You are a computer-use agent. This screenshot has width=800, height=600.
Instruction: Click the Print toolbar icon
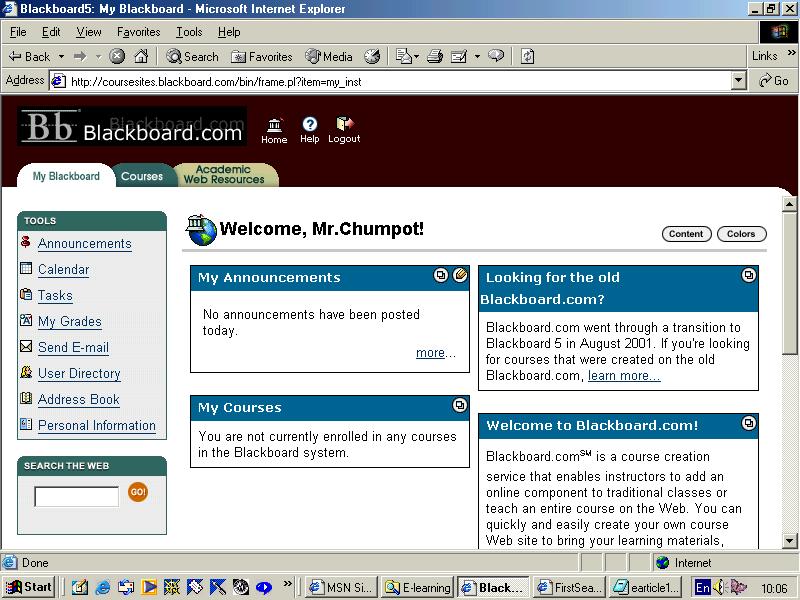coord(435,56)
